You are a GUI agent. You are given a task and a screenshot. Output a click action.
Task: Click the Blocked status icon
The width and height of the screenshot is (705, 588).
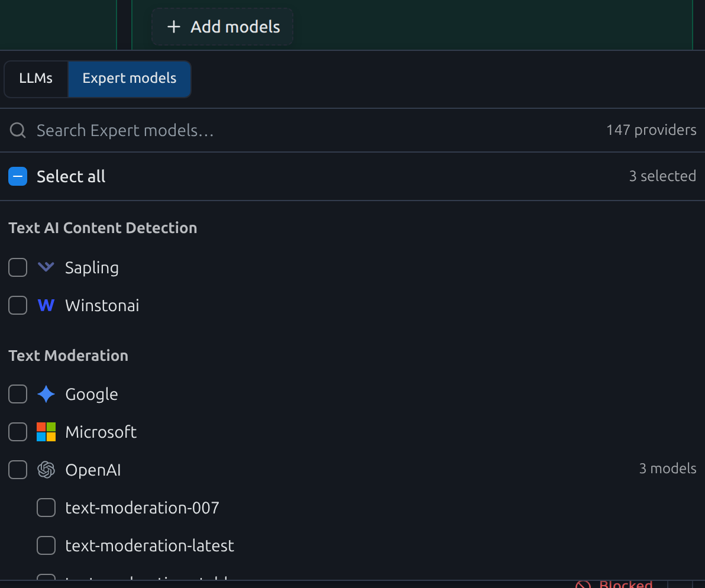(x=583, y=584)
